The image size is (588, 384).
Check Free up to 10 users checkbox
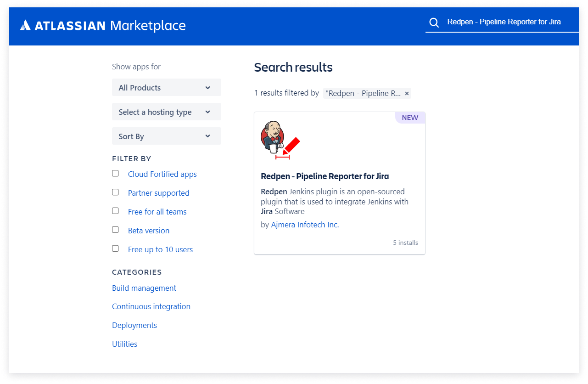tap(115, 248)
